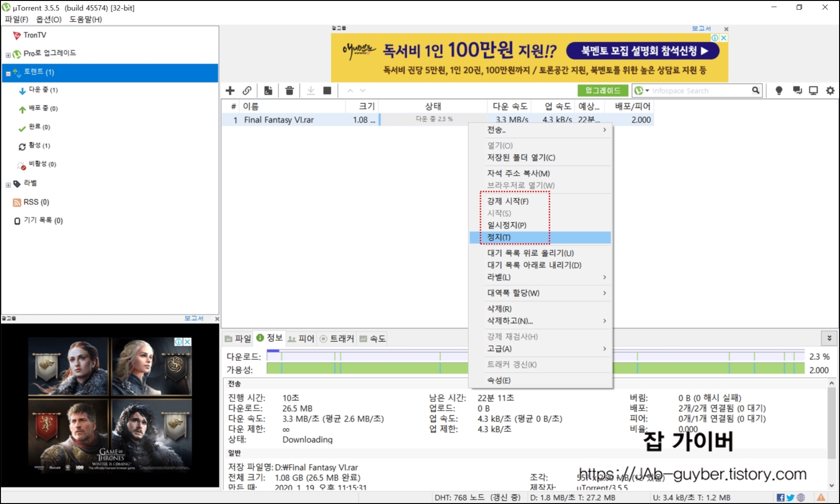840x504 pixels.
Task: Select the Final Fantasy VI.rar torrent row
Action: 437,120
